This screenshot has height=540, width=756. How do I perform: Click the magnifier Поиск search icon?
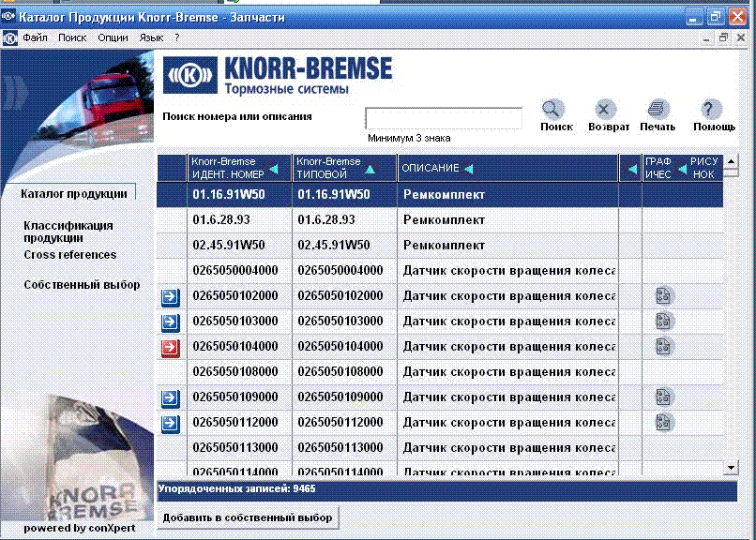[553, 110]
